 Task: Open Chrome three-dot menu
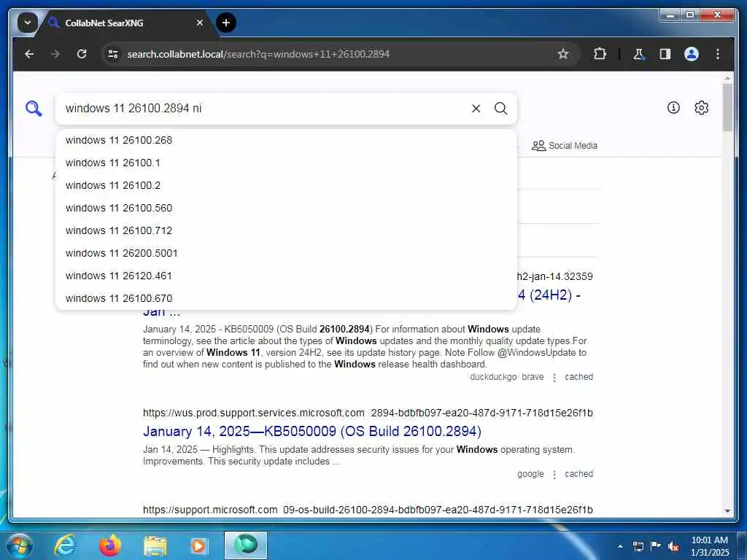click(x=718, y=54)
